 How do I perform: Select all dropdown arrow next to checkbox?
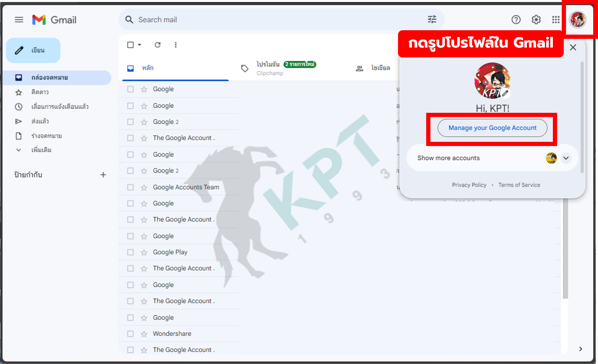140,45
